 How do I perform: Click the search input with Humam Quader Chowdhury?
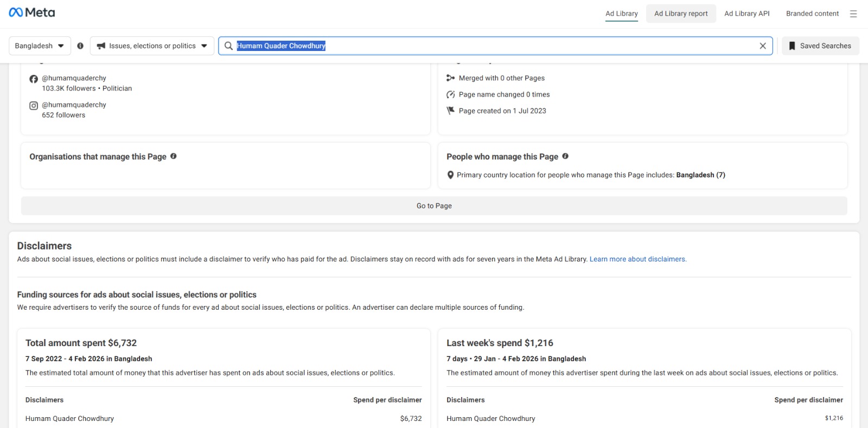(495, 46)
